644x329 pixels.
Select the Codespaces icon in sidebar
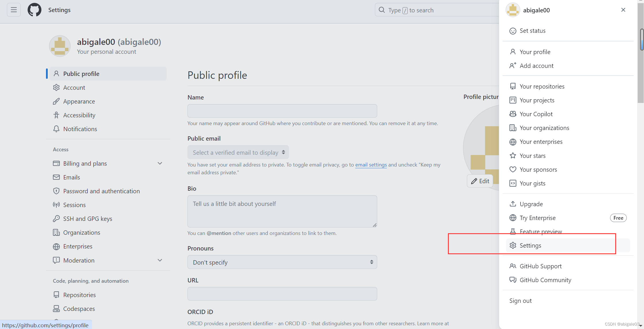click(x=56, y=308)
